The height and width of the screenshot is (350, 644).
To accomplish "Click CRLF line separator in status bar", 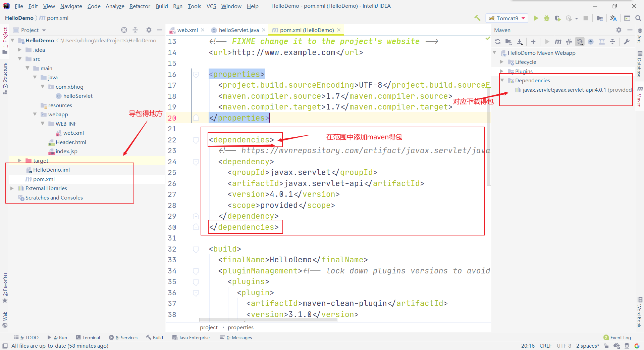I will click(x=545, y=346).
